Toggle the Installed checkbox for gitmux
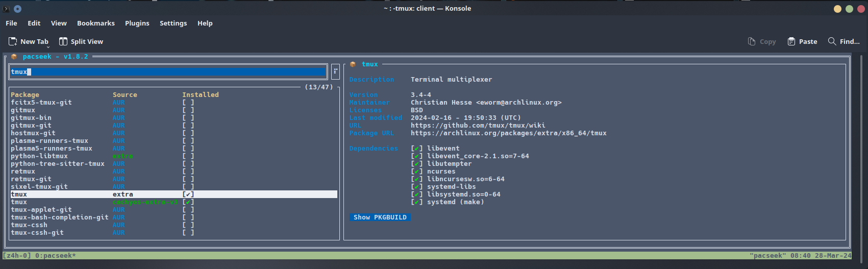Viewport: 868px width, 269px height. 188,110
